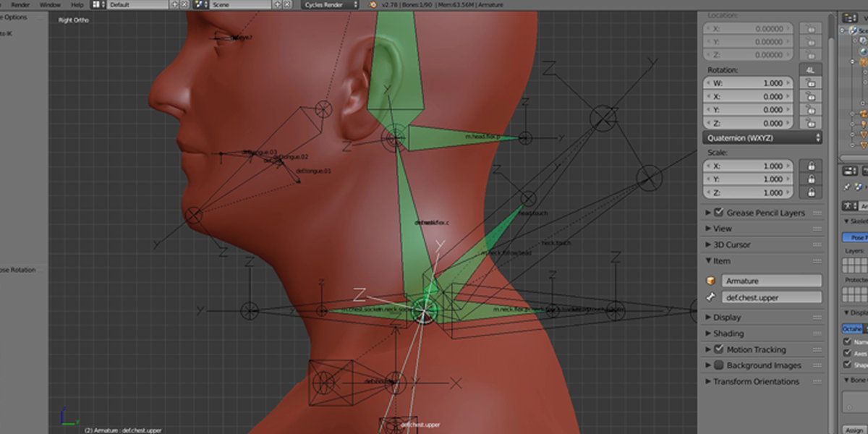This screenshot has height=434, width=868.
Task: Expand the Transform Orientations panel
Action: click(756, 381)
